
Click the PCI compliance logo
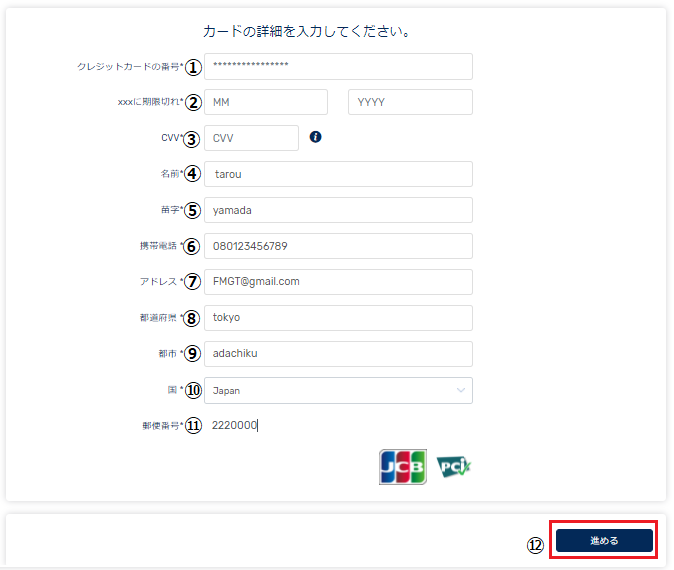[454, 467]
